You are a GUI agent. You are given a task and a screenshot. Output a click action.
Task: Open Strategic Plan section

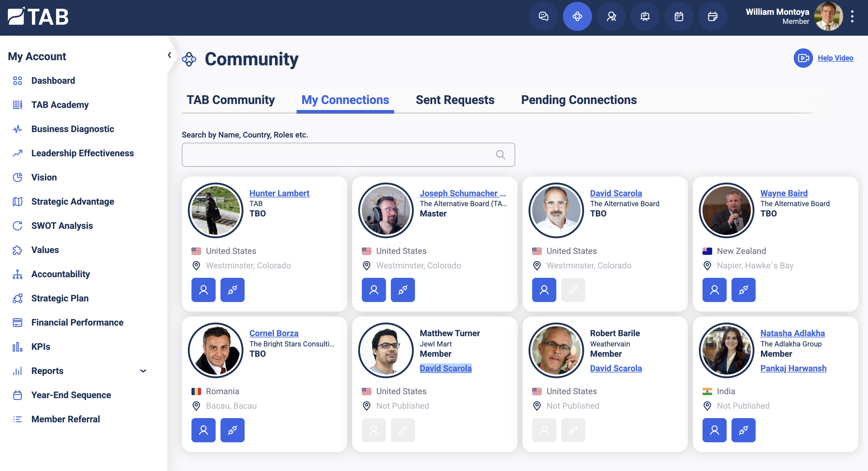pos(59,298)
